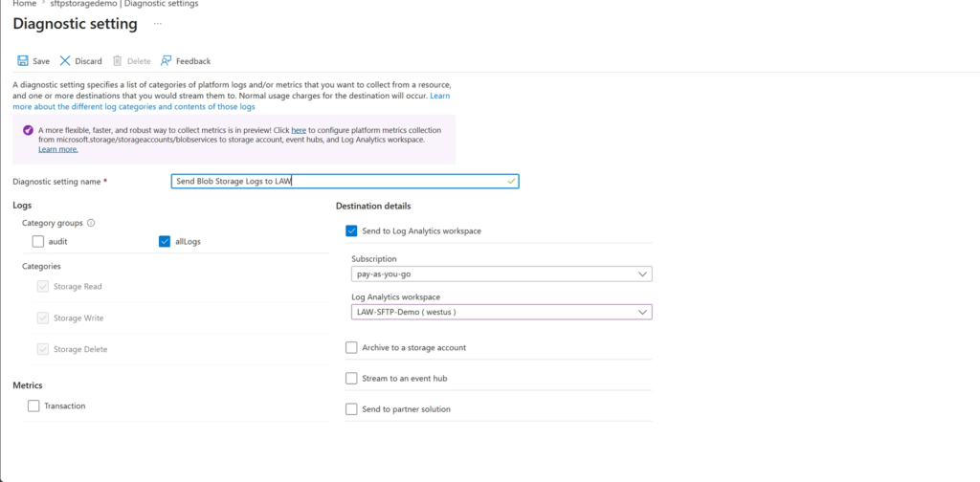Enable the Transaction metrics checkbox
The width and height of the screenshot is (980, 482).
pos(33,405)
